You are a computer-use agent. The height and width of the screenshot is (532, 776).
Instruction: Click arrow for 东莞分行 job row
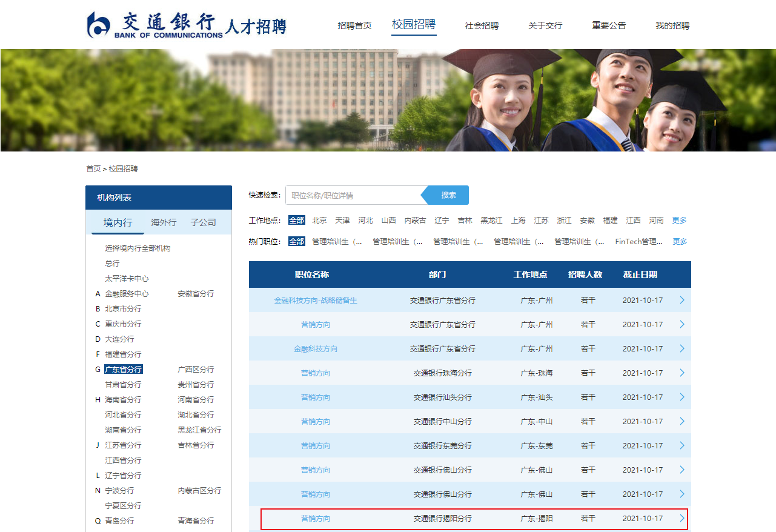(x=682, y=445)
